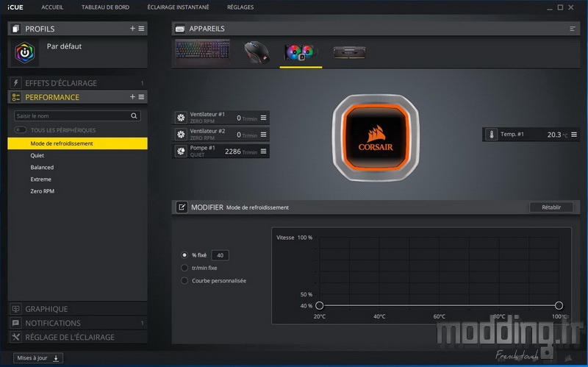Image resolution: width=588 pixels, height=367 pixels.
Task: Select the Quiet cooling preset
Action: pos(37,155)
